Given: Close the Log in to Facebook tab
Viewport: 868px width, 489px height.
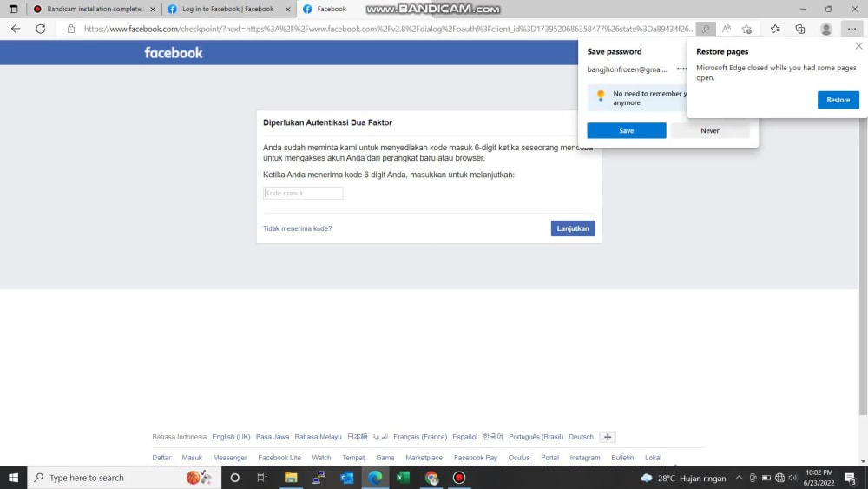Looking at the screenshot, I should click(x=288, y=9).
